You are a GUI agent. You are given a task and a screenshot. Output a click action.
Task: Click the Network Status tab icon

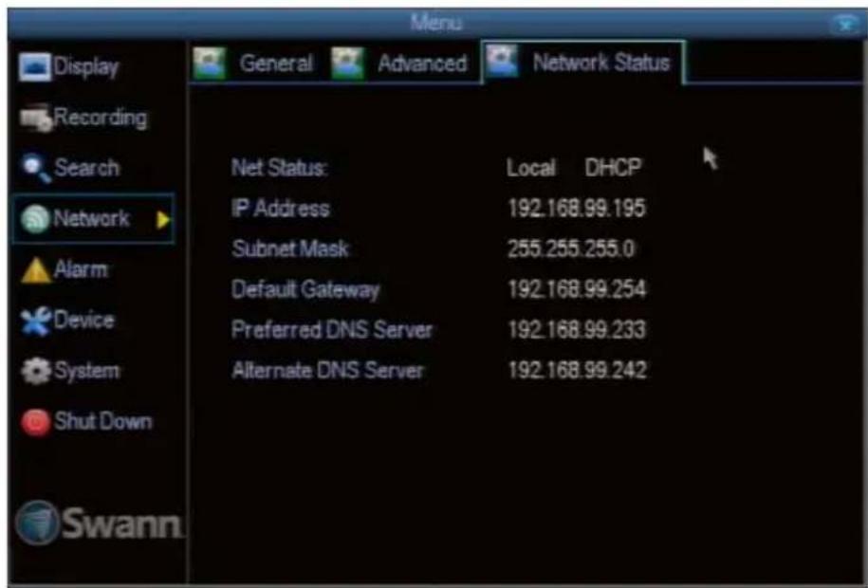(x=502, y=60)
